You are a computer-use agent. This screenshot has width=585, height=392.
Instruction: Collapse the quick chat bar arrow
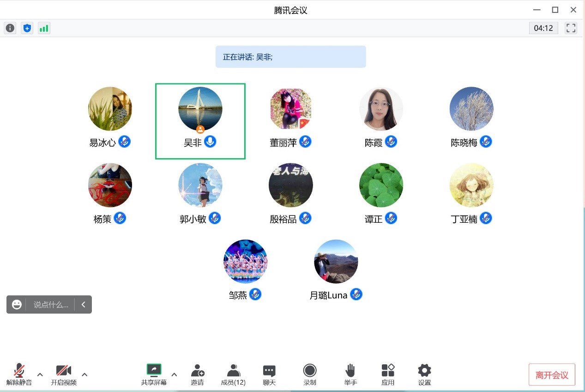(x=84, y=304)
